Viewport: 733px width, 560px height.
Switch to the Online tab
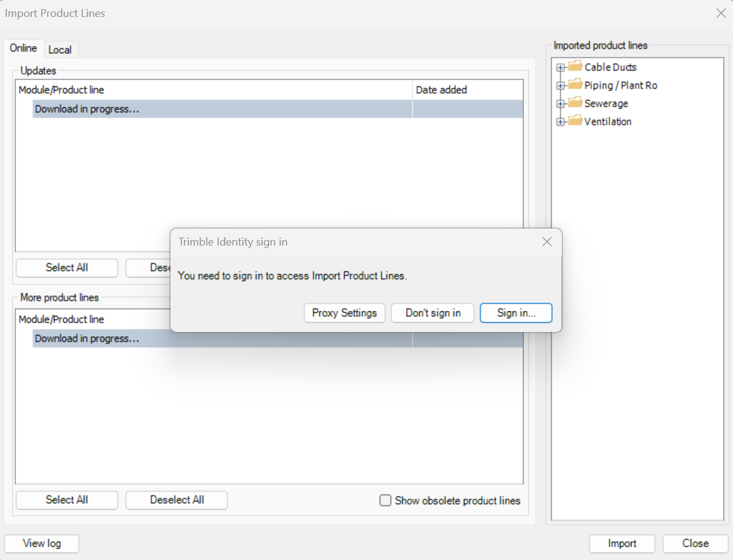pyautogui.click(x=23, y=48)
